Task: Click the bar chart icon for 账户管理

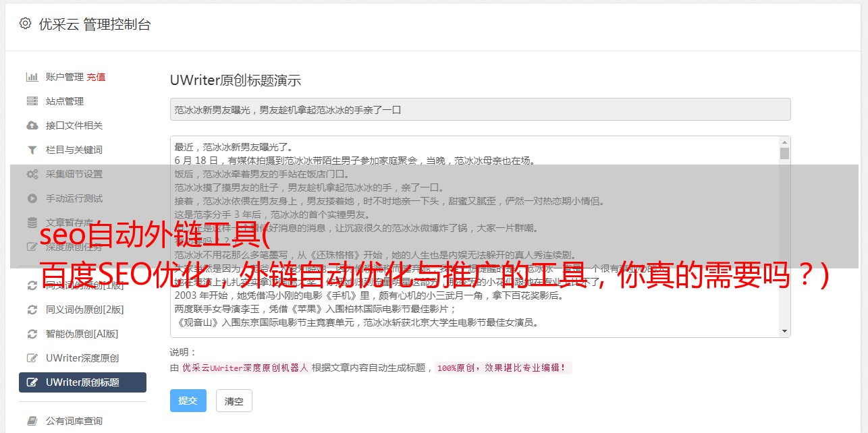Action: coord(32,77)
